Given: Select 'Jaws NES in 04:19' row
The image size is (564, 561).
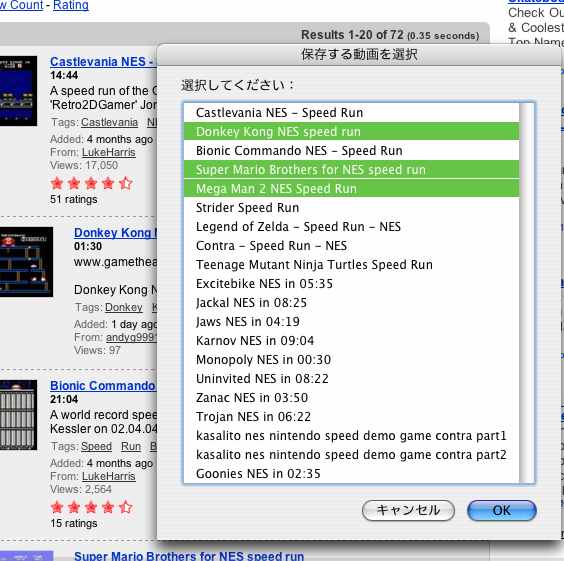Looking at the screenshot, I should 351,322.
